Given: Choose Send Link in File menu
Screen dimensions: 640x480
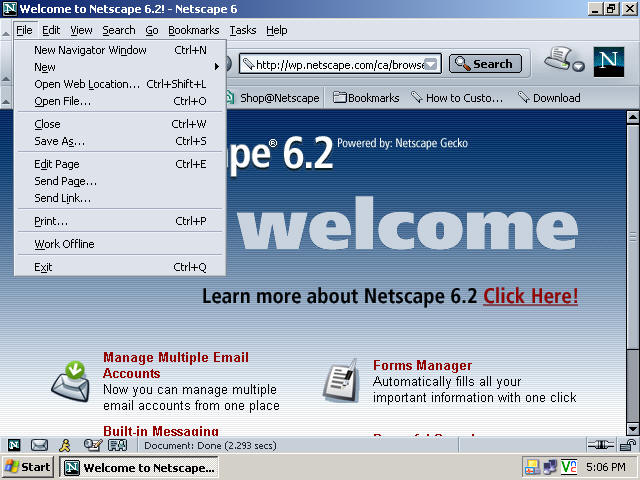Looking at the screenshot, I should (120, 198).
